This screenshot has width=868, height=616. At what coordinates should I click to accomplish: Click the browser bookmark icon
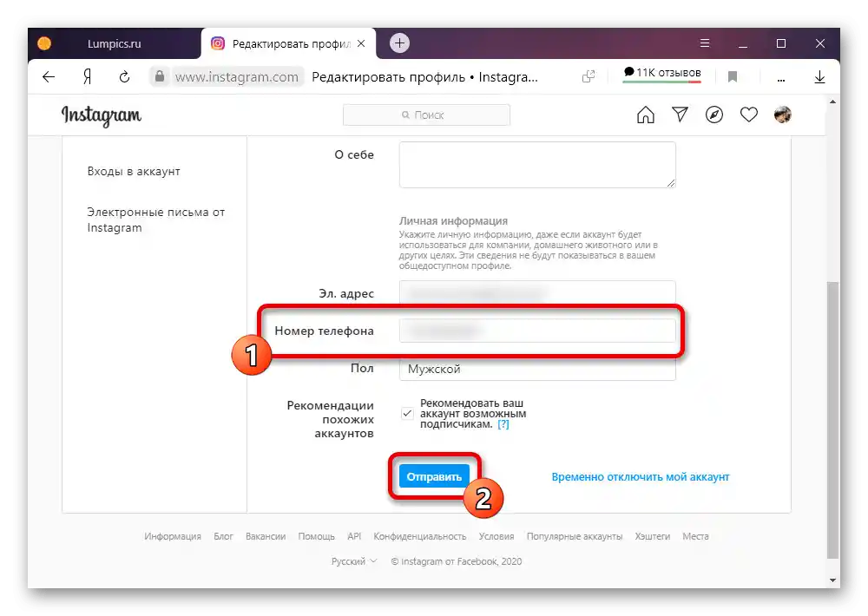click(733, 77)
